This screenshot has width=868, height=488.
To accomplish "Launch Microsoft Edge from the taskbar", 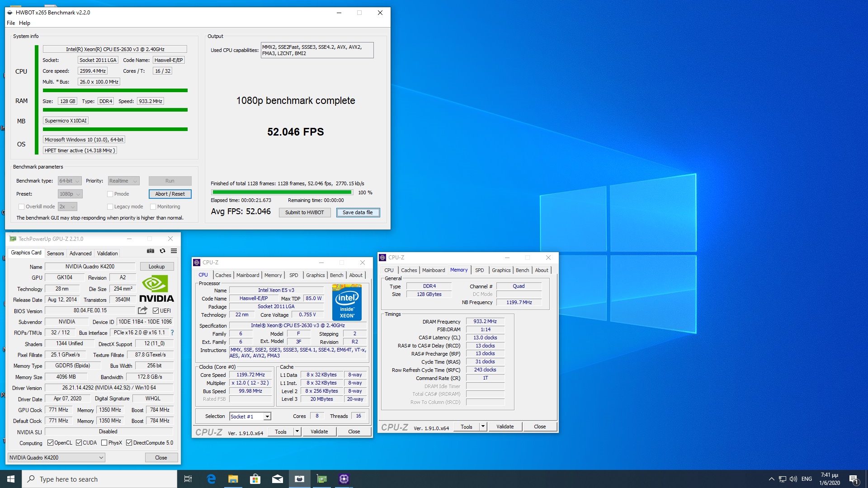I will (211, 479).
